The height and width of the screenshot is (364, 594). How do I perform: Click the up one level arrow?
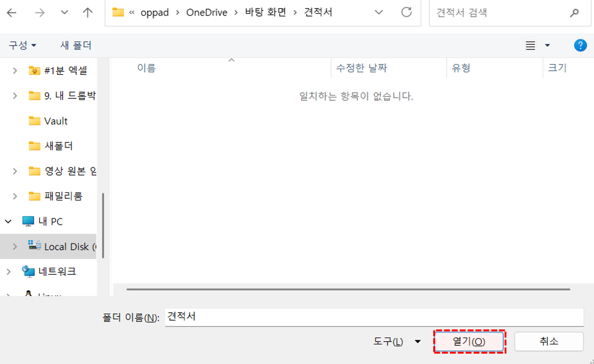(87, 11)
